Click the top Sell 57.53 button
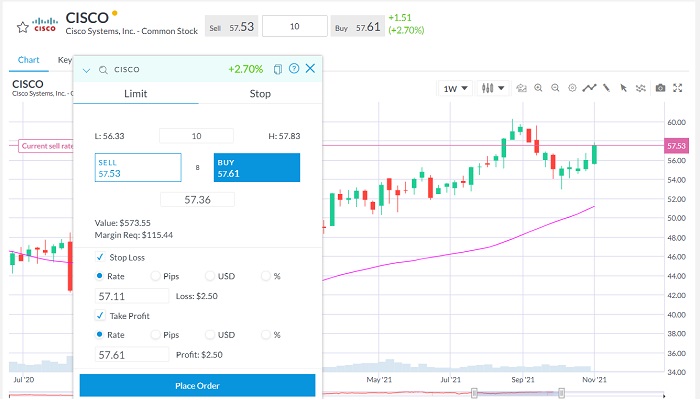 click(232, 27)
